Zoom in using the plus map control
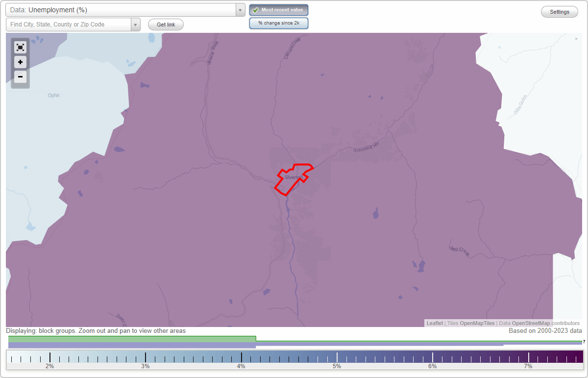The width and height of the screenshot is (588, 378). (x=20, y=62)
